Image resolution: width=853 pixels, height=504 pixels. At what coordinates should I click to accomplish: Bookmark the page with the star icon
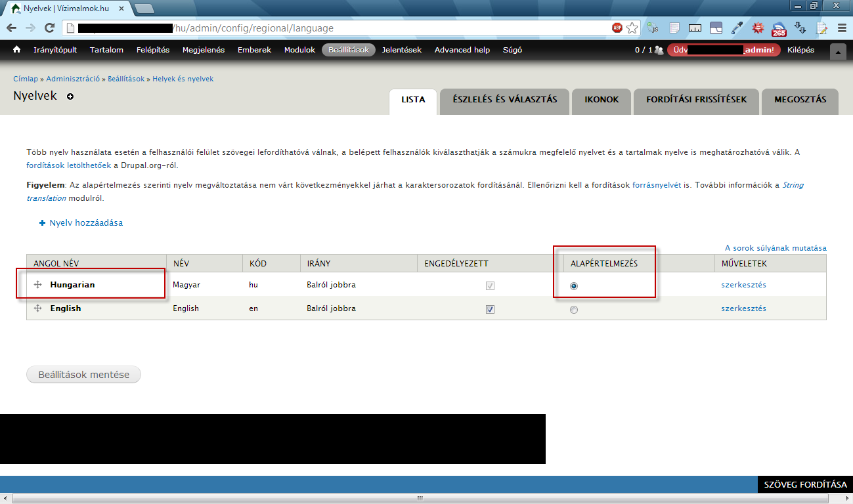pos(632,28)
